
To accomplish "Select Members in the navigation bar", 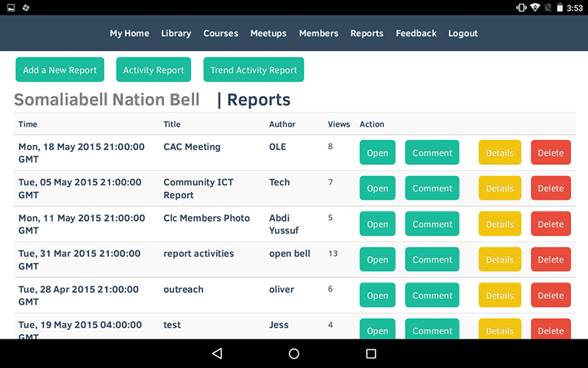I will click(318, 33).
